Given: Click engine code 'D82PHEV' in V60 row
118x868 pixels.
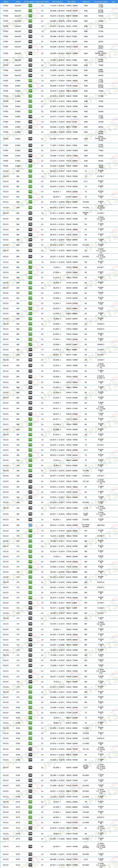Looking at the screenshot, I should (x=101, y=525).
